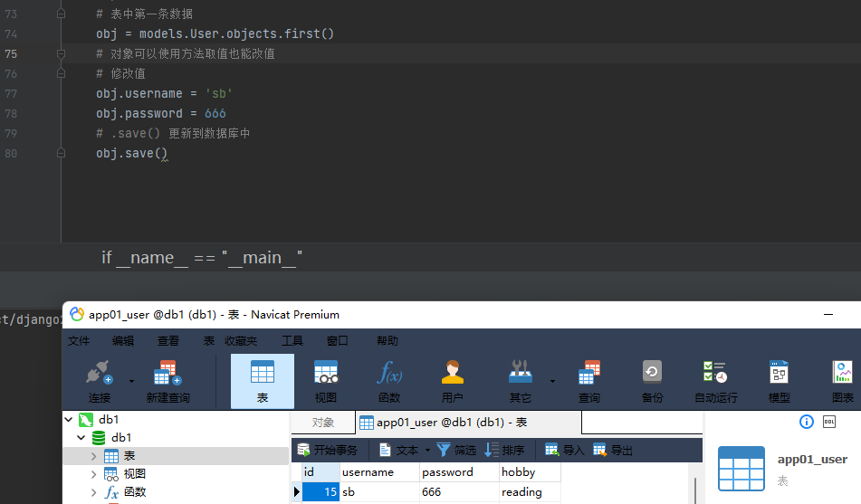Open the 查看 menu

pos(168,341)
